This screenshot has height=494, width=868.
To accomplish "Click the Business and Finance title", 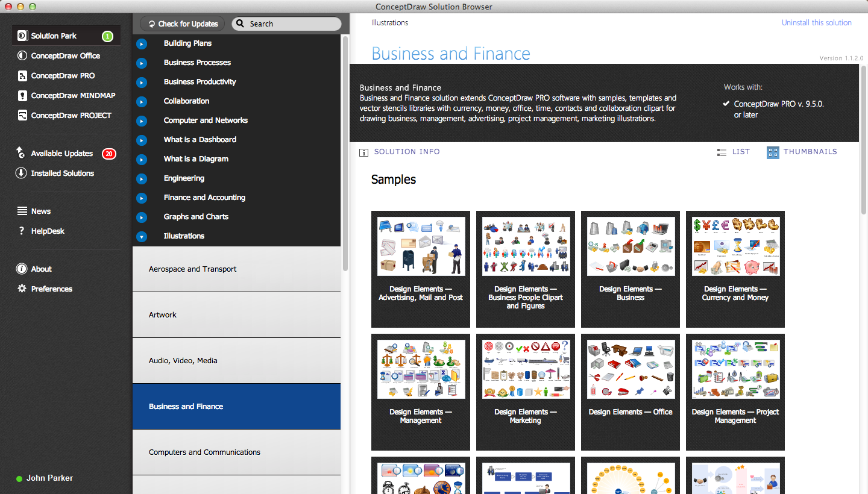I will tap(451, 54).
